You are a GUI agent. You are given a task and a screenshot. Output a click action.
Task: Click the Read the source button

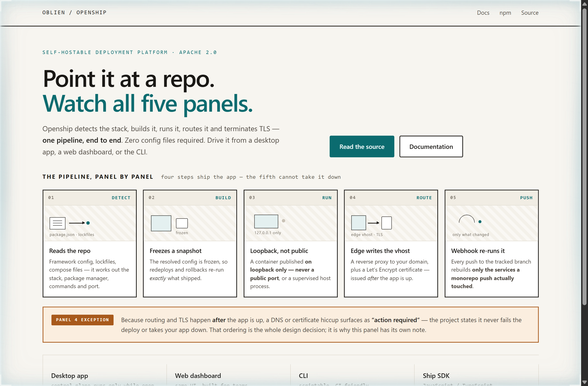(x=362, y=146)
